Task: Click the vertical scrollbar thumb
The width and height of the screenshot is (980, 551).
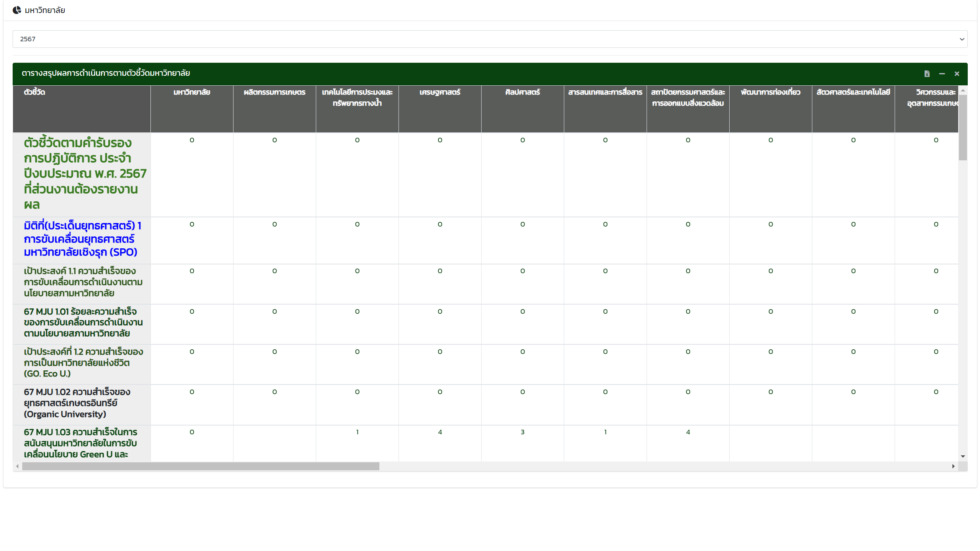Action: 963,127
